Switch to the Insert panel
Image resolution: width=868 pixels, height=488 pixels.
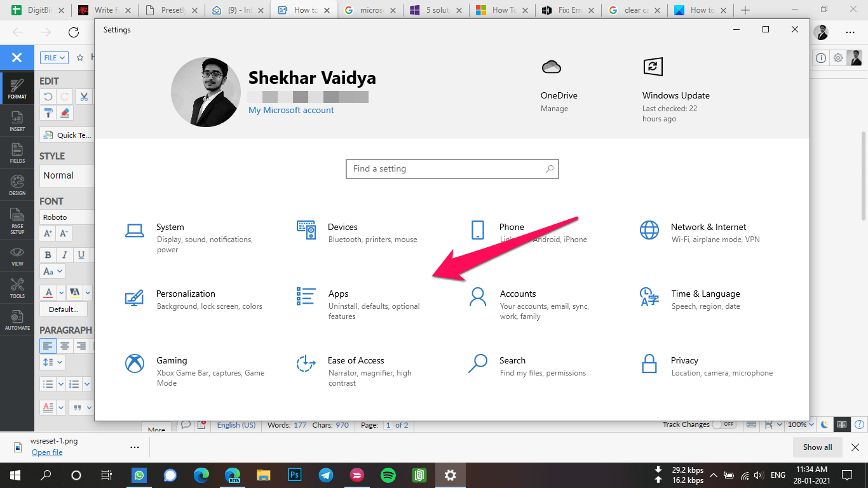click(17, 121)
